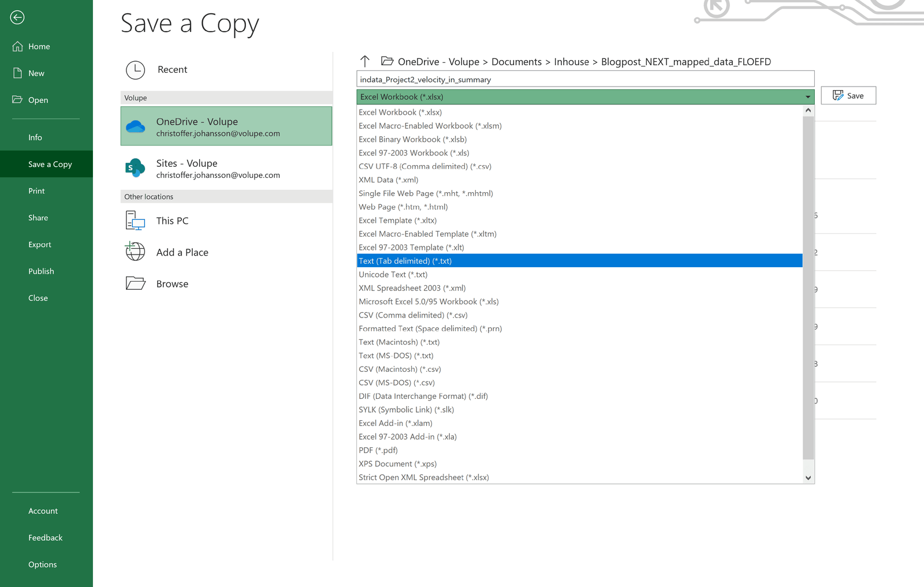Select XML Spreadsheet 2003 (*.xml)
The image size is (924, 587).
pyautogui.click(x=580, y=288)
